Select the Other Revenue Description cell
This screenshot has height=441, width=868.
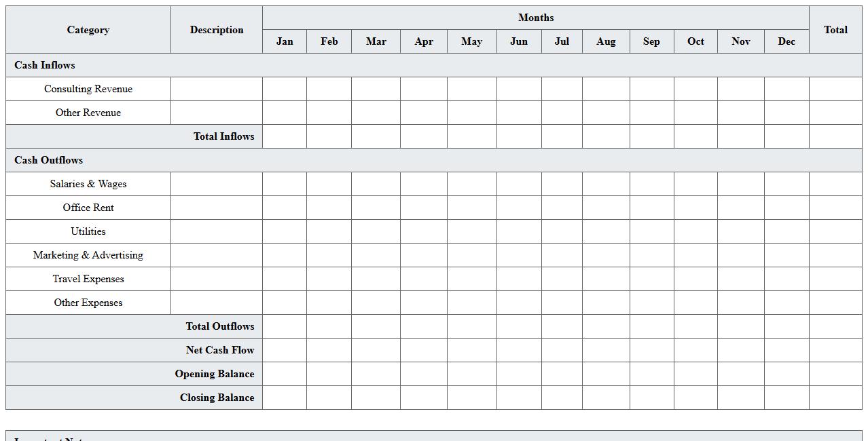point(217,113)
